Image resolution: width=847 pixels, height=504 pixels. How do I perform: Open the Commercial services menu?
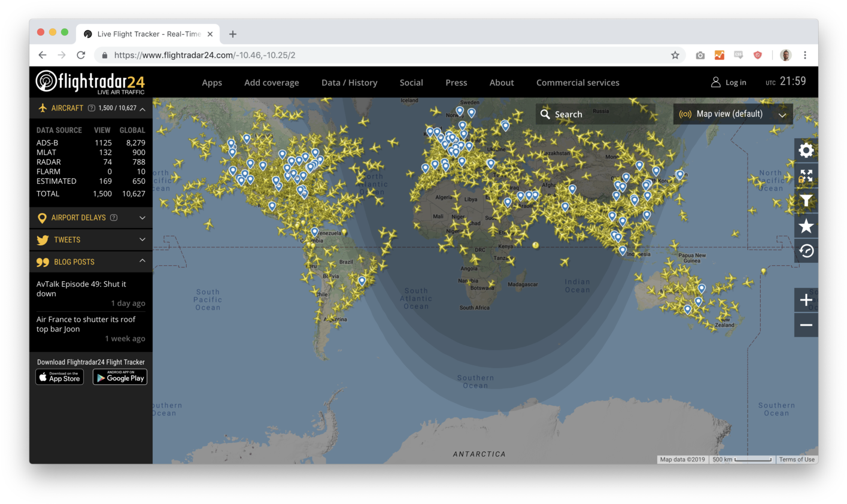(578, 83)
